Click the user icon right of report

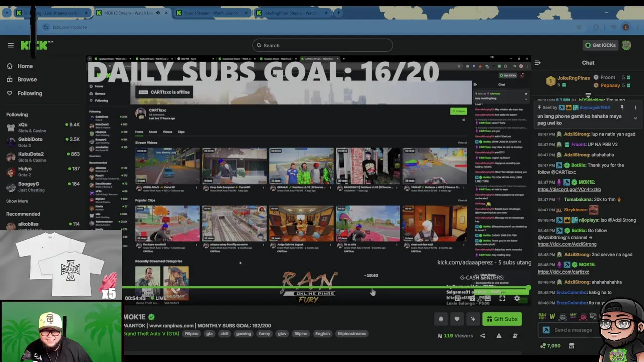515,336
